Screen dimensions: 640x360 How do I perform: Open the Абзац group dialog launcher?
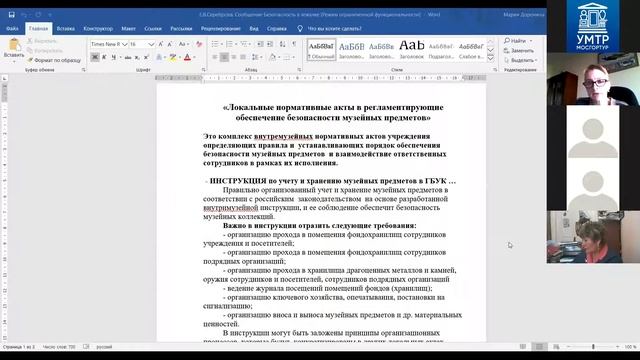tap(299, 70)
